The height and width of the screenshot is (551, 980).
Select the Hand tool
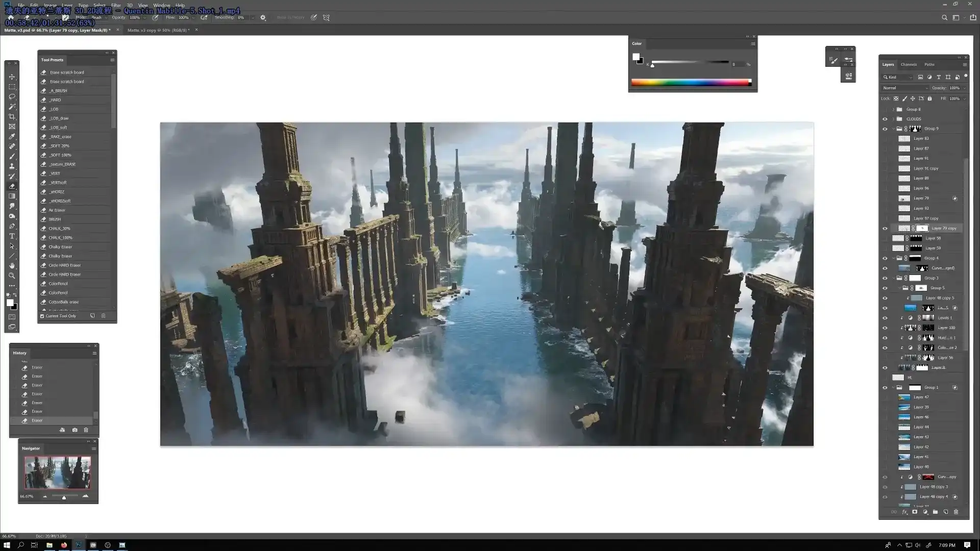tap(12, 266)
